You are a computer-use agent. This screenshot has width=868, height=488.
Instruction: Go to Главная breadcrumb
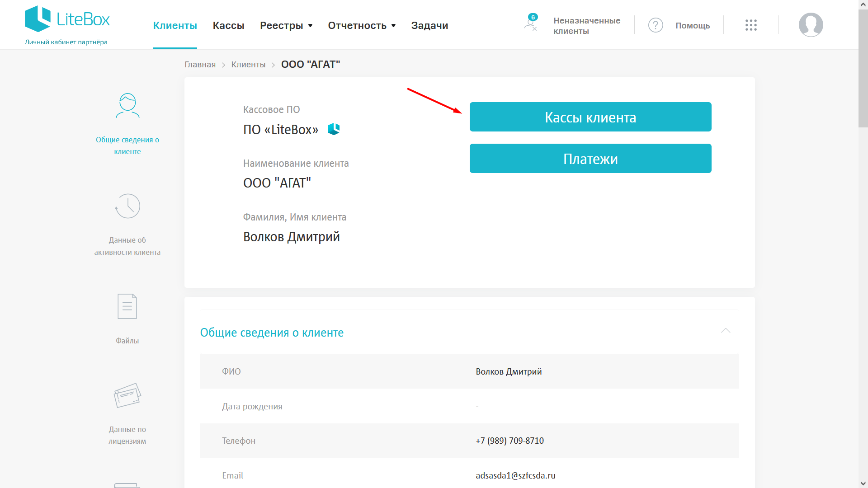pos(200,65)
